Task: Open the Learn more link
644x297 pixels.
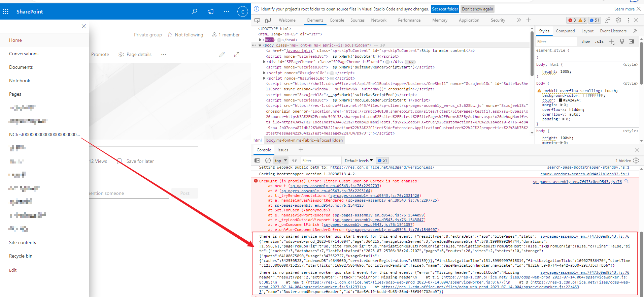Action: 624,9
